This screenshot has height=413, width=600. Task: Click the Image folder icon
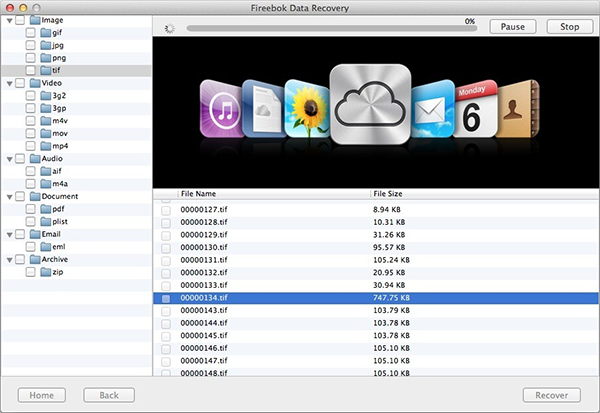tap(35, 20)
